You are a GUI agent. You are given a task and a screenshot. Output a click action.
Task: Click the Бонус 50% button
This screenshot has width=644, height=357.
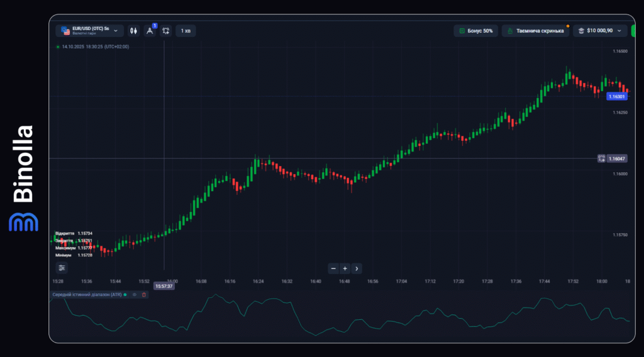(x=475, y=30)
